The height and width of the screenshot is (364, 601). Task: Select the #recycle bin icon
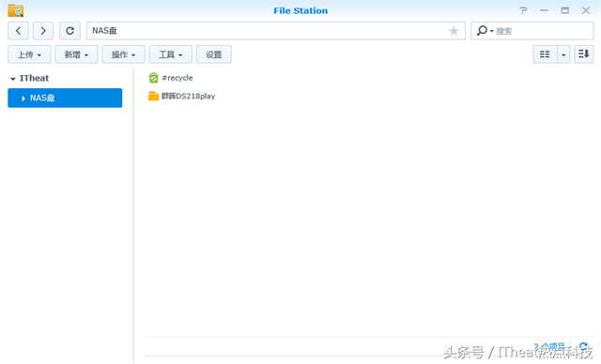(x=153, y=78)
